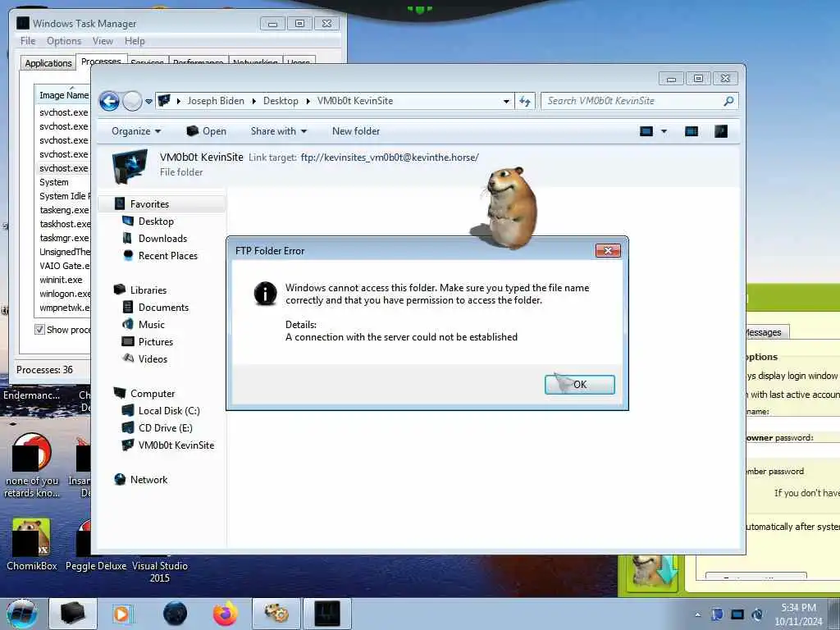This screenshot has width=840, height=630.
Task: Select Network in navigation pane
Action: pyautogui.click(x=148, y=479)
